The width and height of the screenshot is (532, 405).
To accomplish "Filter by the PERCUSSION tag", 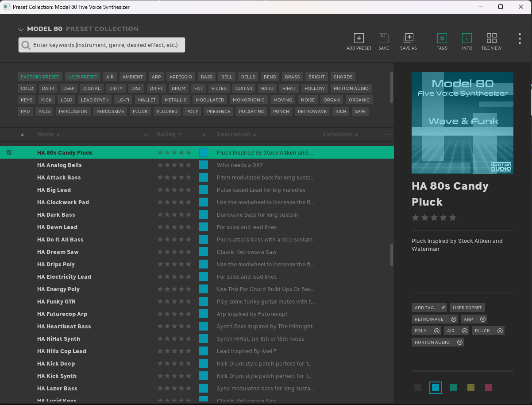I will [73, 111].
